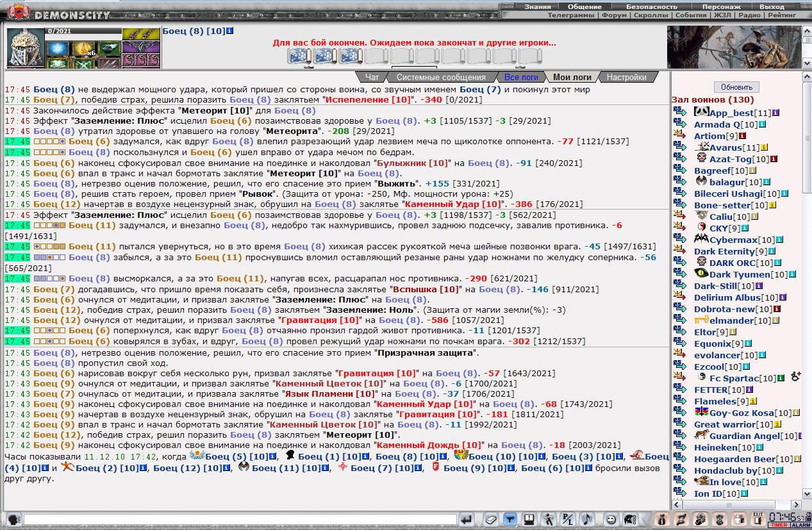Click the Обновить button
The image size is (812, 530).
[736, 87]
